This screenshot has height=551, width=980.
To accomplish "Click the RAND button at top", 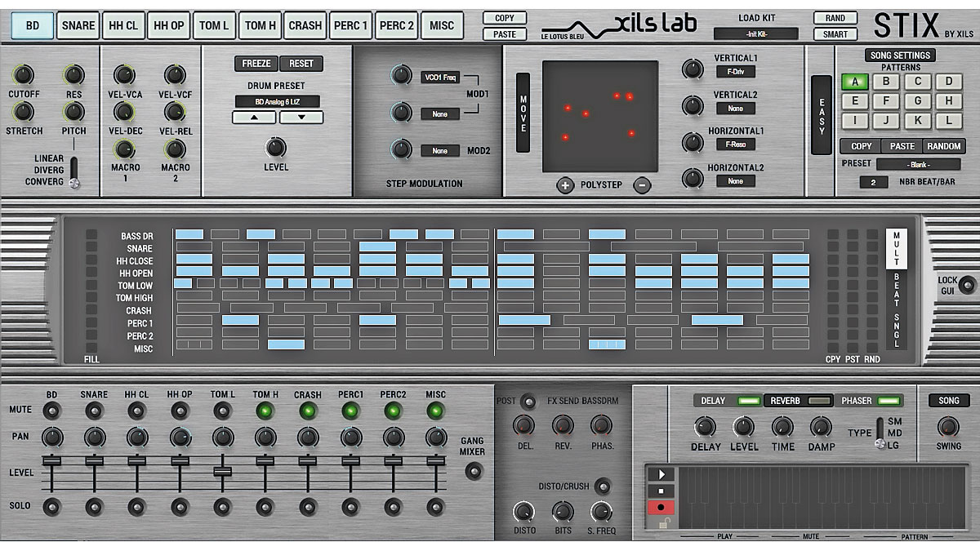I will click(835, 18).
